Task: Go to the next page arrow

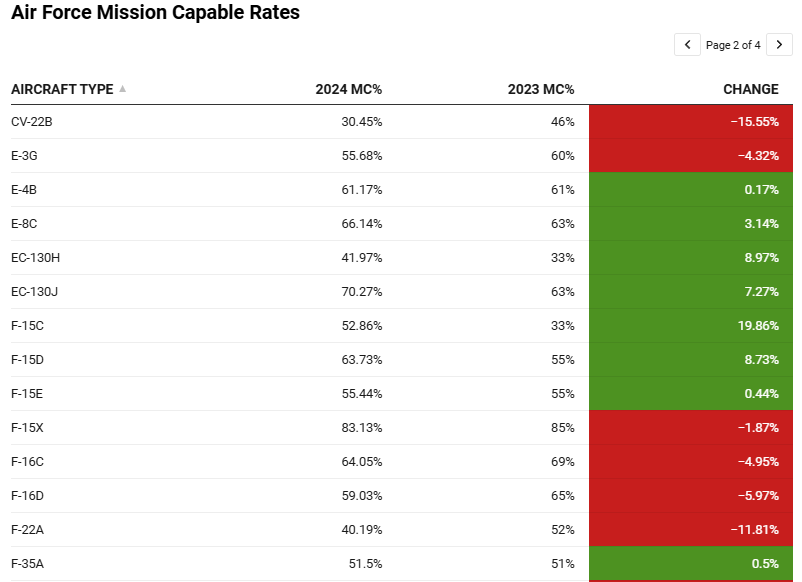Action: (x=780, y=45)
